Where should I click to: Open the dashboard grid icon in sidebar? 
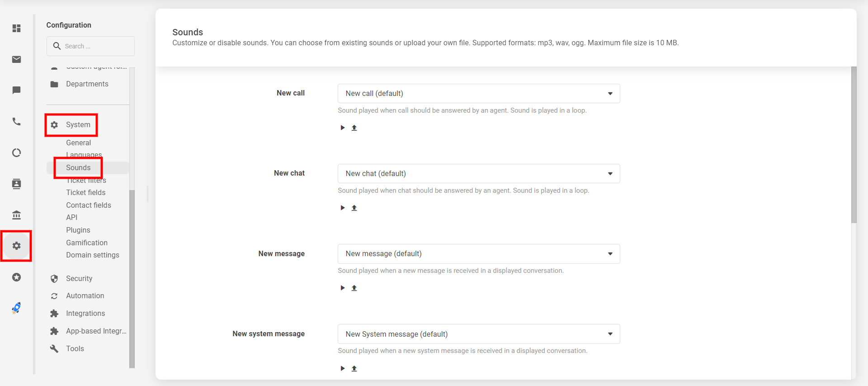(x=17, y=29)
